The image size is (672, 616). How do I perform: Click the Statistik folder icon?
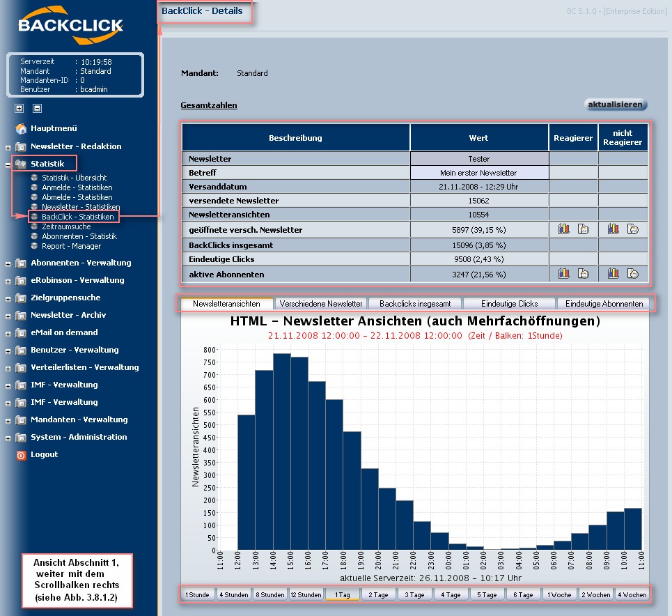point(21,164)
